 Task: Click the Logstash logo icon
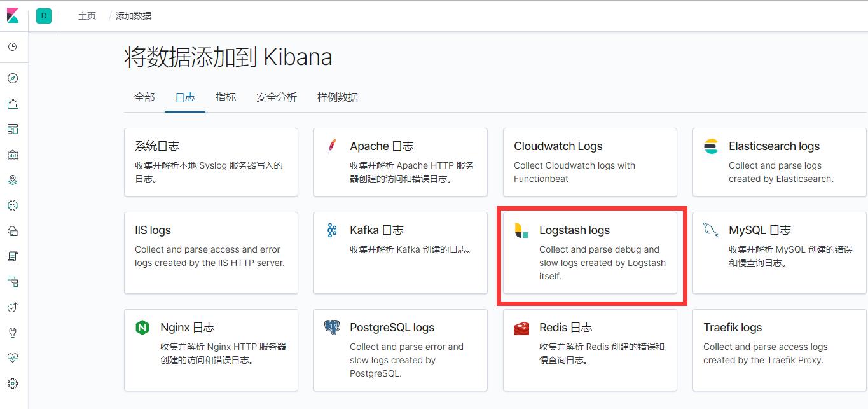click(x=521, y=230)
